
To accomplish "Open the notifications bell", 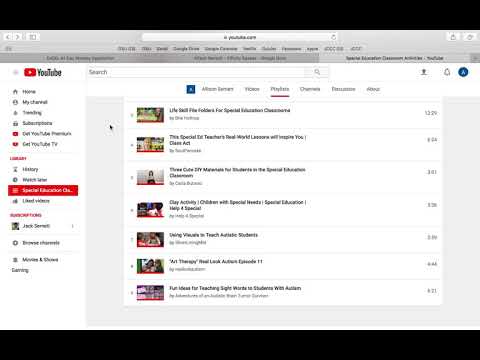I will 447,72.
